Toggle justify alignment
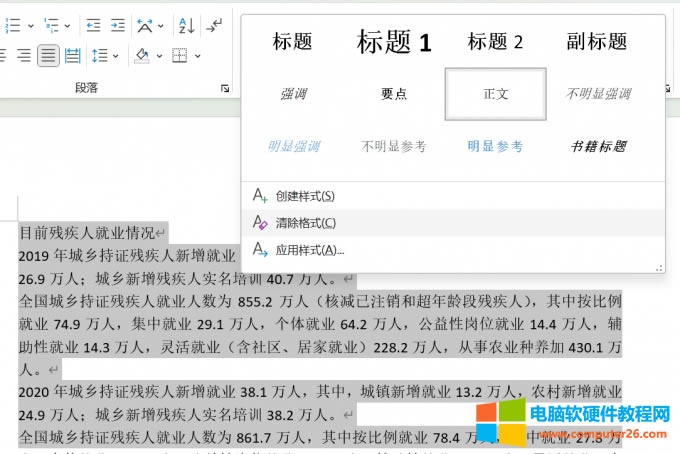This screenshot has height=454, width=680. [48, 56]
